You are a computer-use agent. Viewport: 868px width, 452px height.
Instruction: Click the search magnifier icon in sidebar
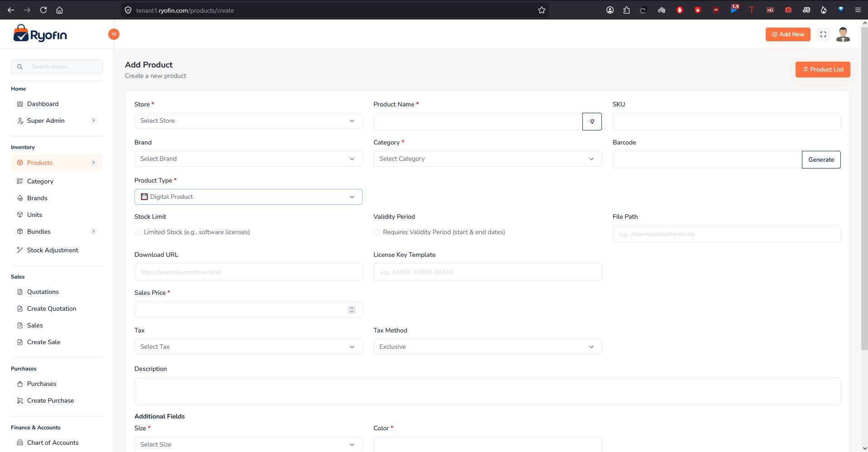[x=20, y=67]
